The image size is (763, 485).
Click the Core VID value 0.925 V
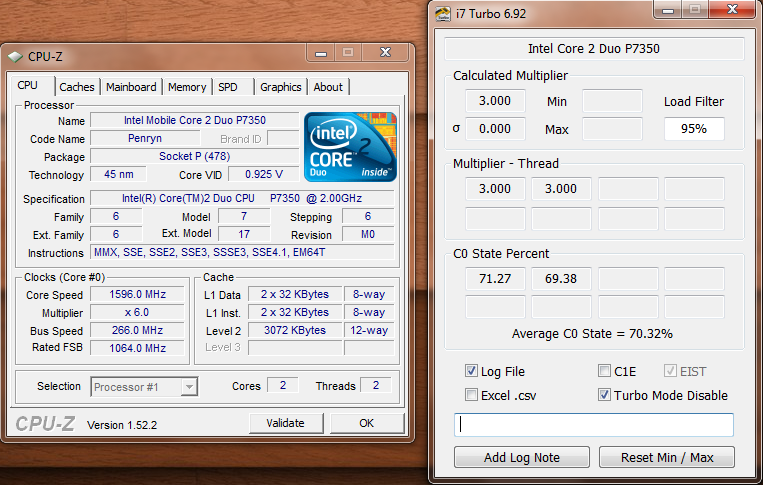[x=264, y=174]
